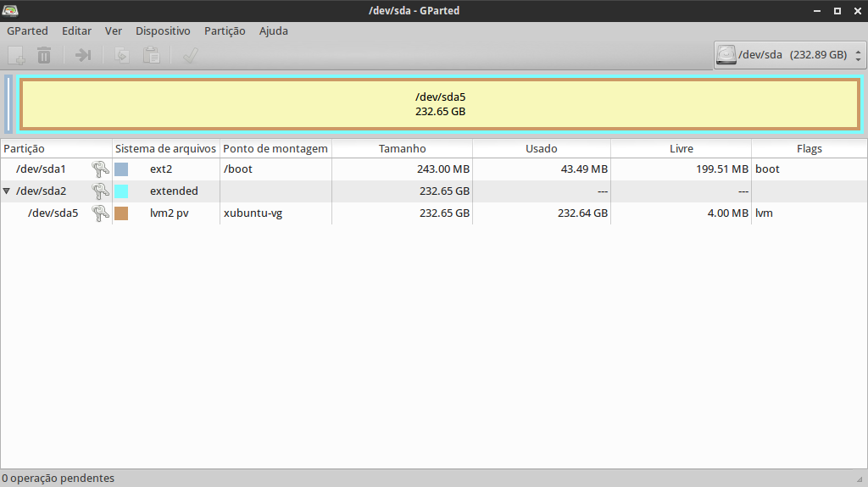The width and height of the screenshot is (868, 487).
Task: Open the Ajuda menu
Action: coord(274,31)
